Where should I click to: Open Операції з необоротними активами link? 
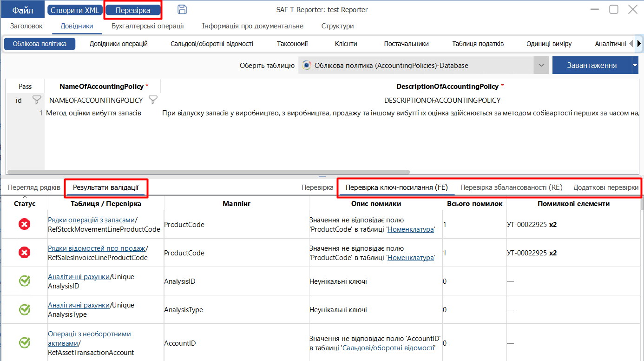[x=89, y=339]
